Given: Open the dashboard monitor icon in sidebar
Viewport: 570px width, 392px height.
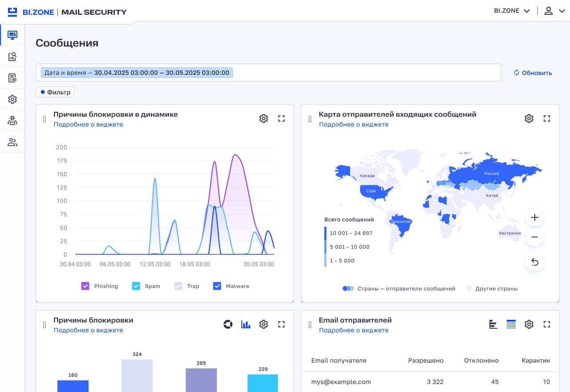Looking at the screenshot, I should (12, 35).
